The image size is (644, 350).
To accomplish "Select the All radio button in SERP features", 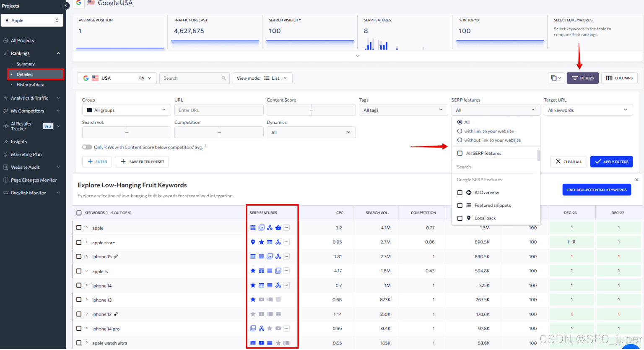I will [x=460, y=122].
